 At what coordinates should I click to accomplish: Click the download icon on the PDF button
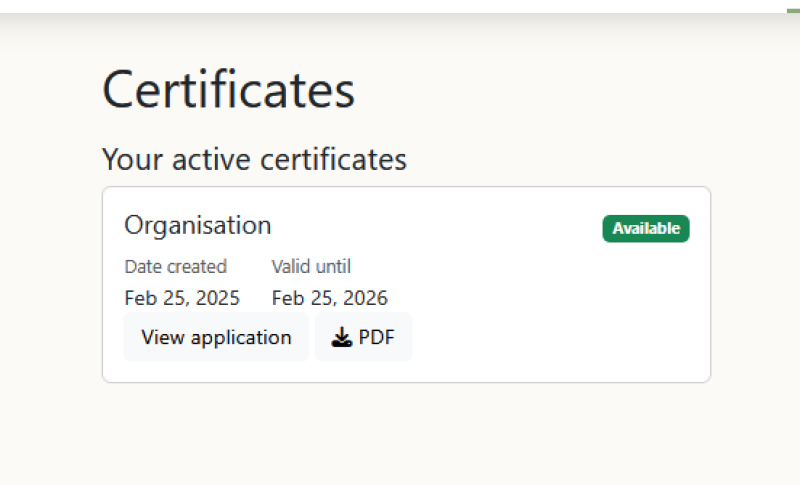342,338
